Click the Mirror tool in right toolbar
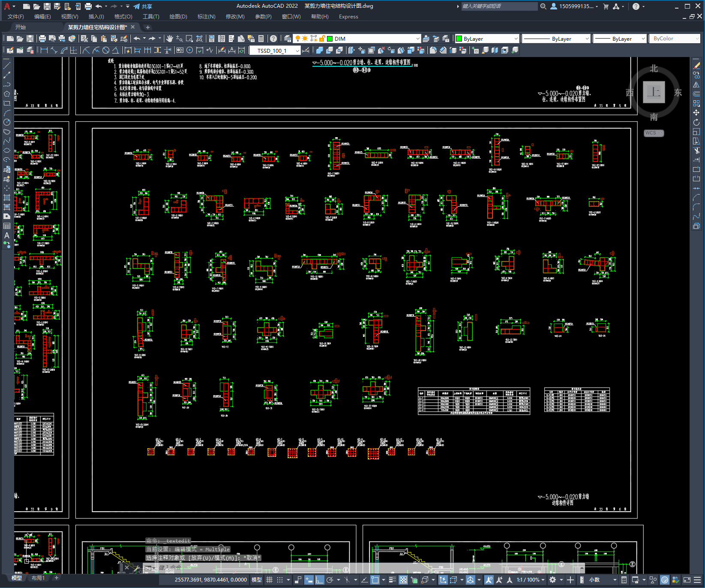This screenshot has height=588, width=705. [x=696, y=84]
